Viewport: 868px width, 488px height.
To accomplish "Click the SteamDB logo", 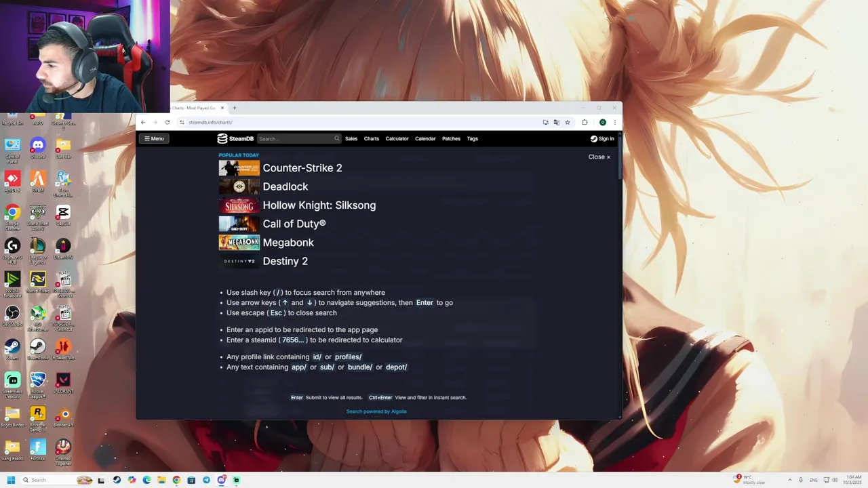I will [235, 138].
